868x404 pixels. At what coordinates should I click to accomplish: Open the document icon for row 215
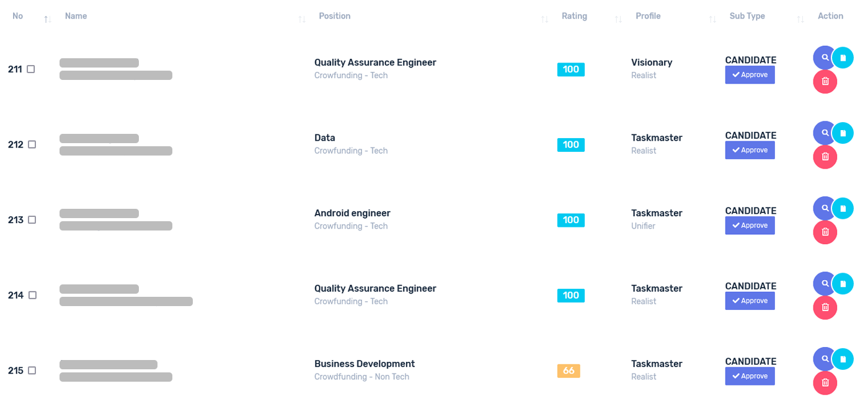click(843, 359)
